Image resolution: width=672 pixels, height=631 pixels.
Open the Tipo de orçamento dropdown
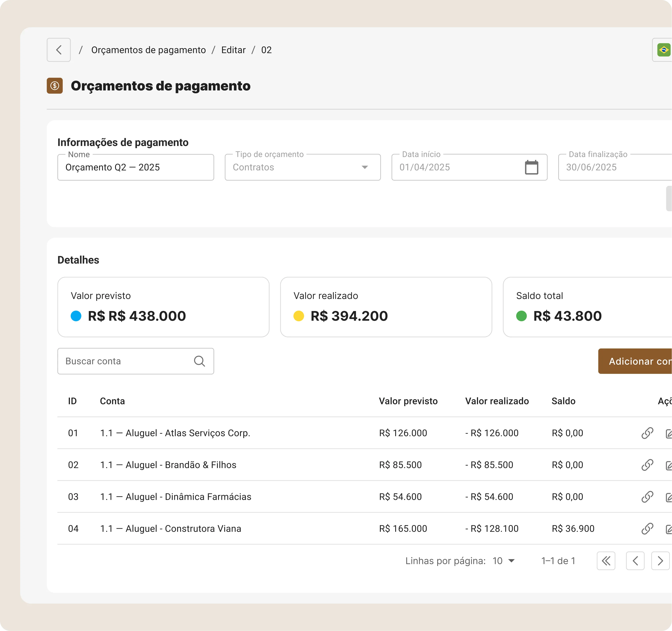tap(302, 168)
